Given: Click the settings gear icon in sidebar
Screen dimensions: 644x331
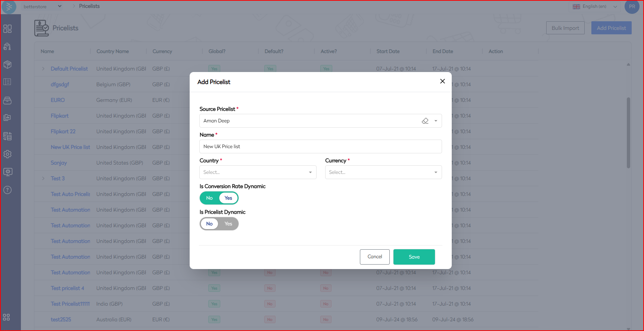Looking at the screenshot, I should tap(7, 154).
